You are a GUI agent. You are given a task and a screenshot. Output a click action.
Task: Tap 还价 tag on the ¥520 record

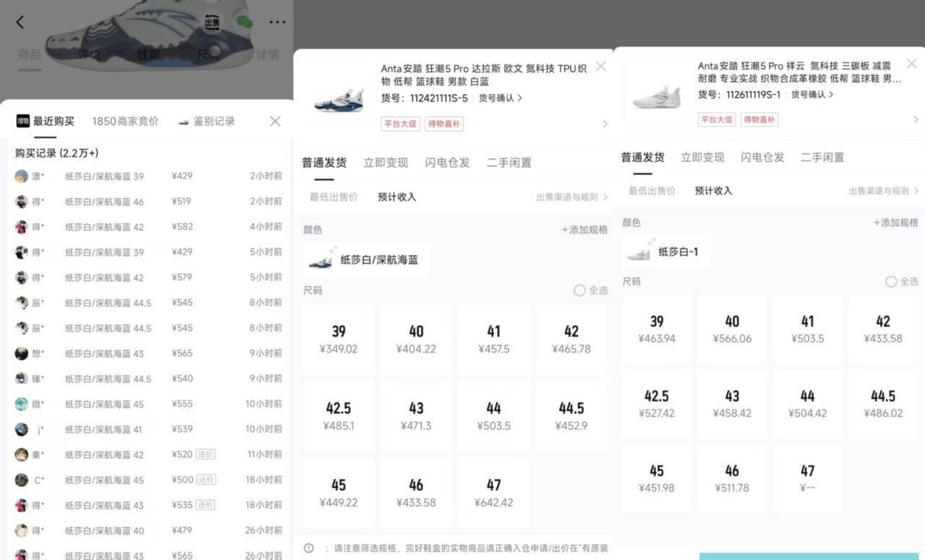(x=206, y=455)
